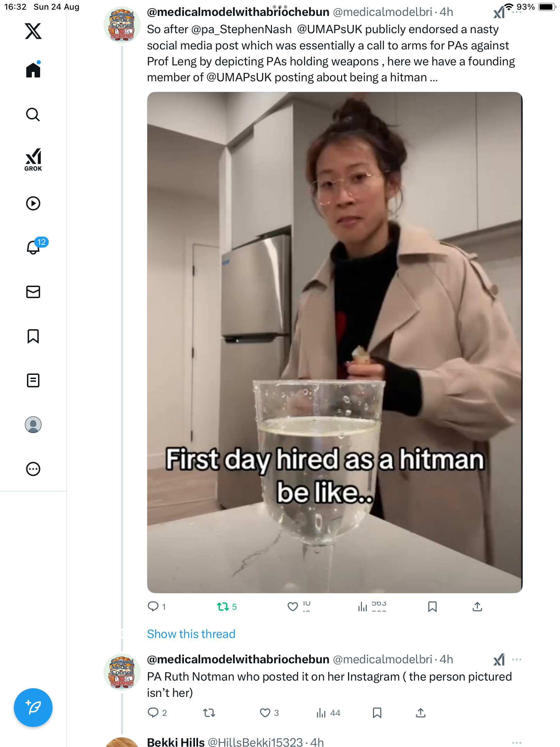Open the Notifications bell
Image resolution: width=560 pixels, height=747 pixels.
click(x=33, y=247)
